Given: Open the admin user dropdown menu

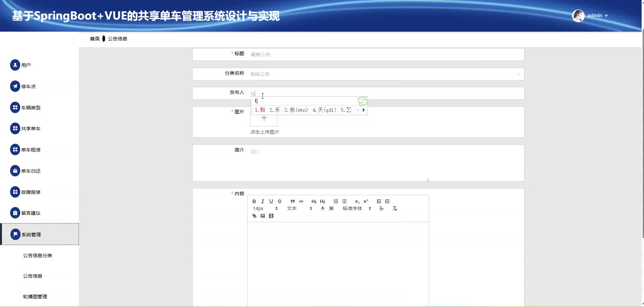Looking at the screenshot, I should (590, 15).
